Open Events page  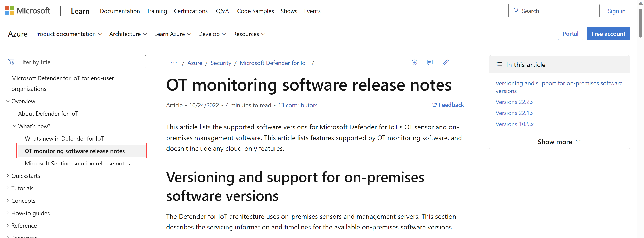(312, 11)
